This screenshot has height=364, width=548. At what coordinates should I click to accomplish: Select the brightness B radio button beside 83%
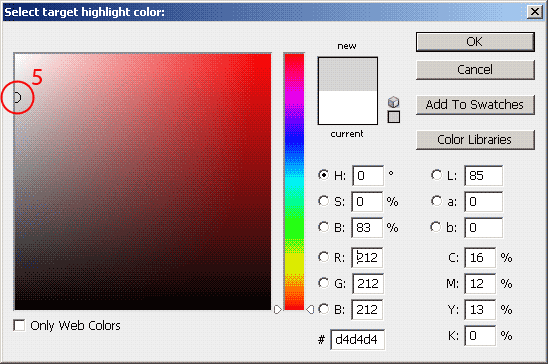point(324,227)
